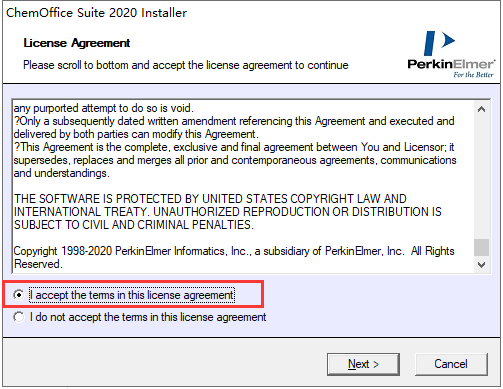Click the License Agreement heading

point(77,43)
